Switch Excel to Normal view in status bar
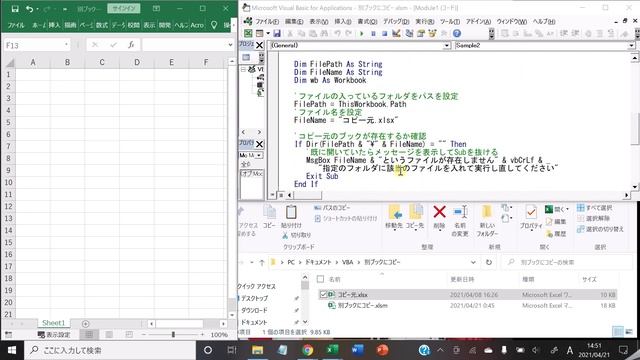Image resolution: width=640 pixels, height=360 pixels. (x=89, y=335)
